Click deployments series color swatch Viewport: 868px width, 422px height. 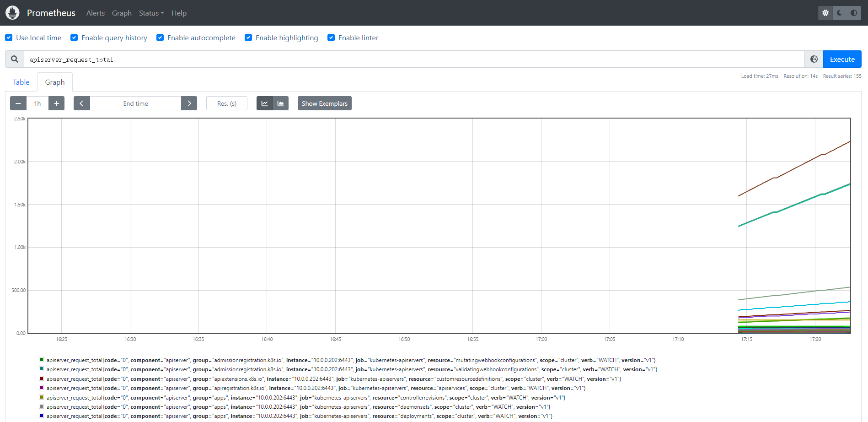42,416
